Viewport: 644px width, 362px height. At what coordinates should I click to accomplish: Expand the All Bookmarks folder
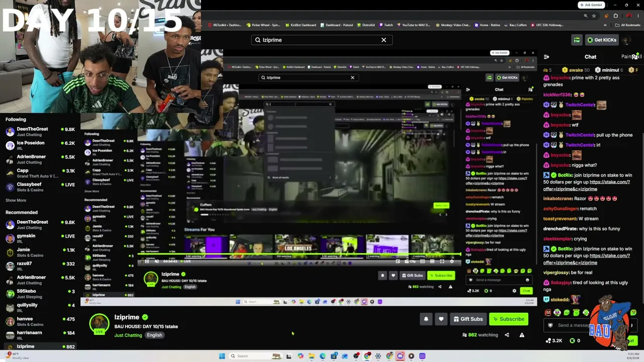pyautogui.click(x=628, y=25)
